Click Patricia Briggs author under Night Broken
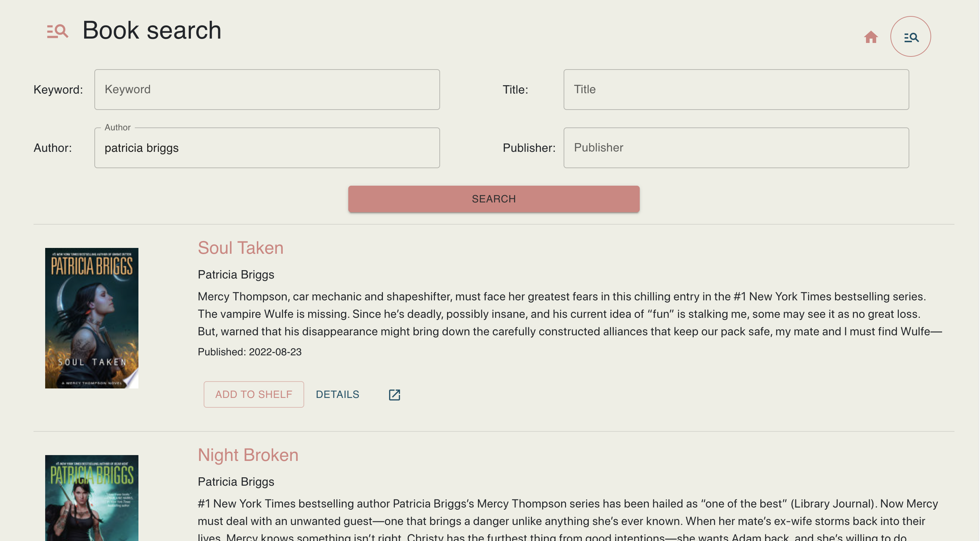 tap(236, 481)
